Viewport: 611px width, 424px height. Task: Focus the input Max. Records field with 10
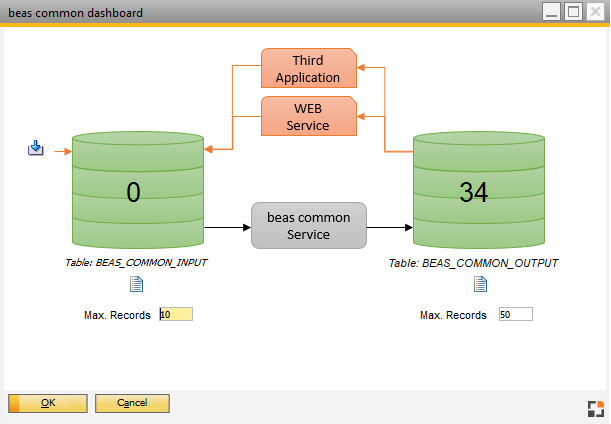click(177, 314)
